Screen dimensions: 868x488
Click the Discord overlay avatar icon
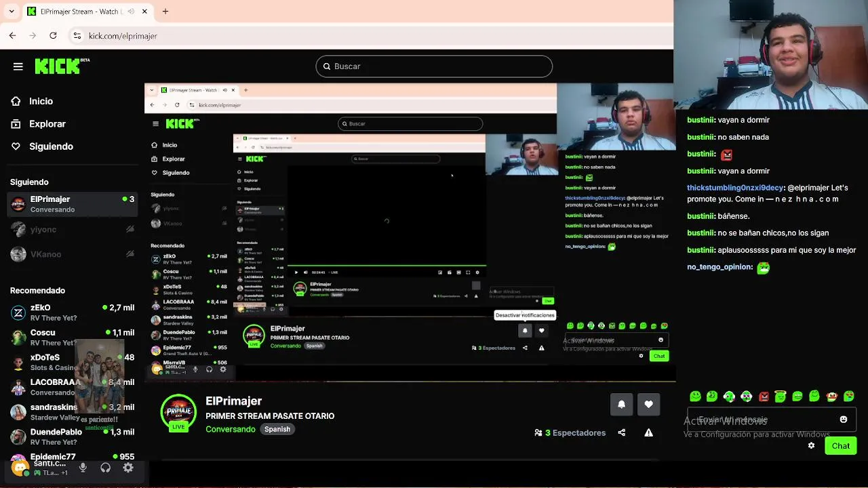[x=20, y=468]
